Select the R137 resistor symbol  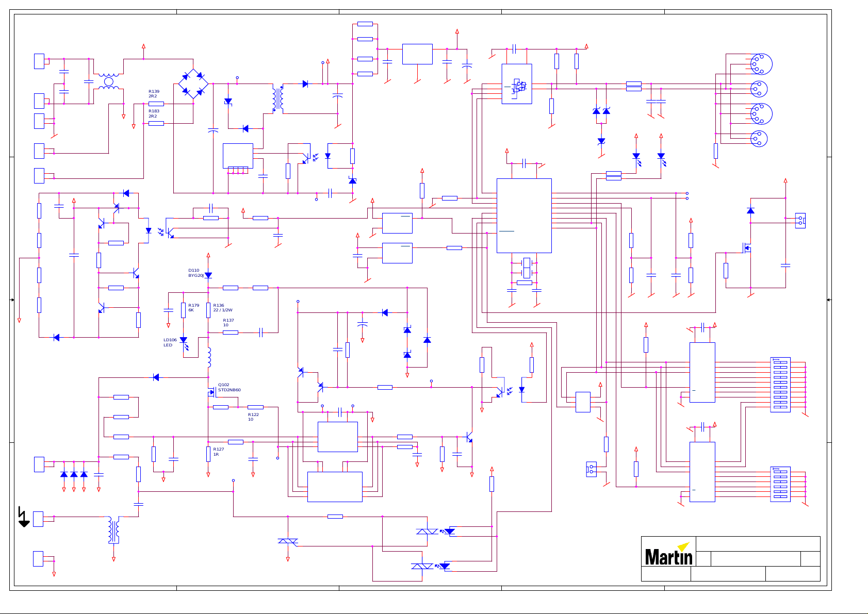point(231,333)
